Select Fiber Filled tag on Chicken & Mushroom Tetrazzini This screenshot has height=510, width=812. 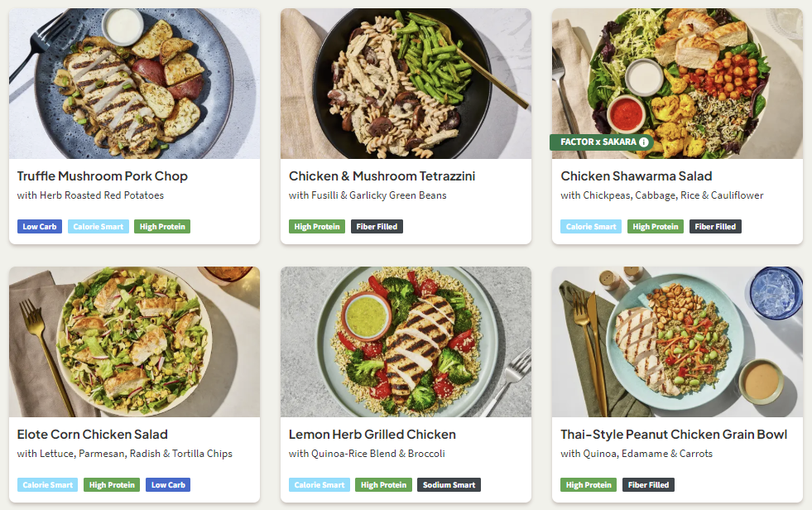(x=377, y=227)
